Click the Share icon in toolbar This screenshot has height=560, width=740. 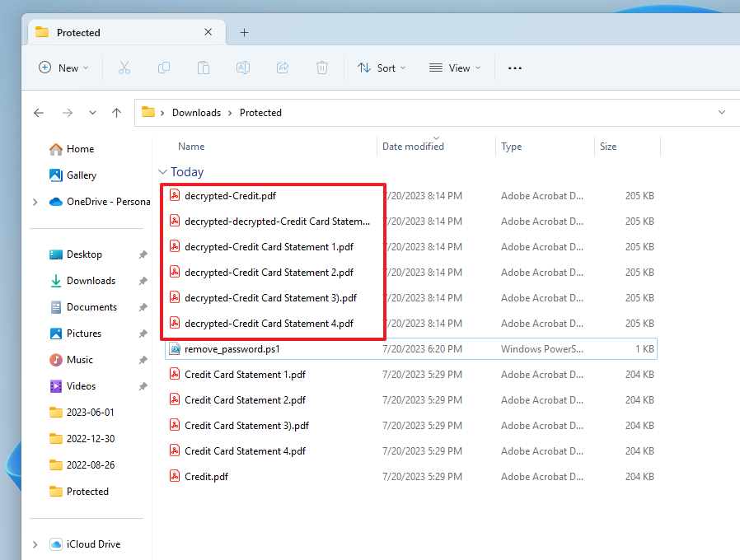click(283, 68)
